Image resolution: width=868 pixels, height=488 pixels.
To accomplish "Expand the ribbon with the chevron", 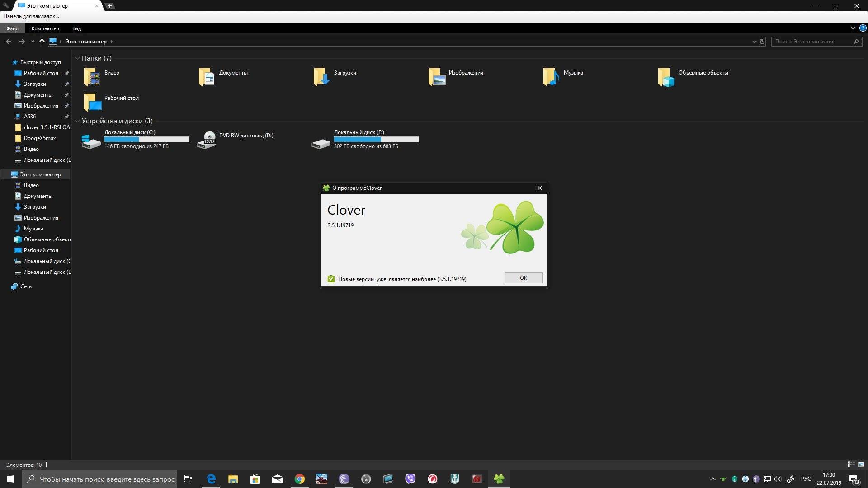I will [x=853, y=28].
